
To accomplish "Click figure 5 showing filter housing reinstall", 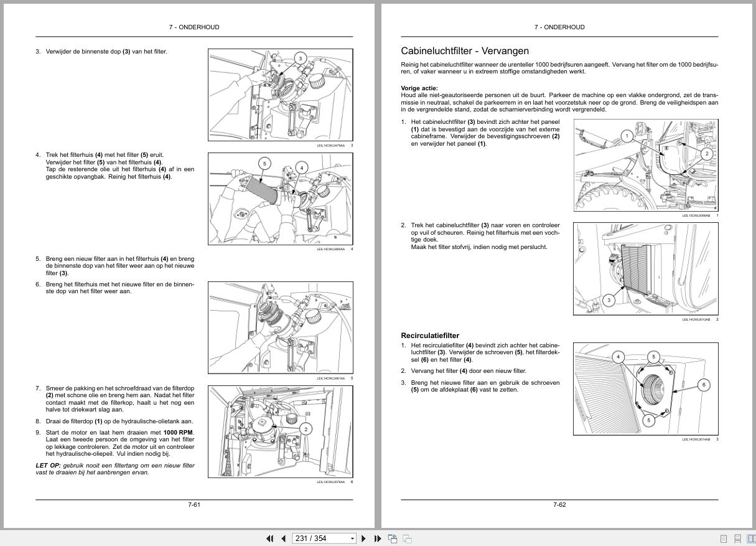I will click(280, 327).
